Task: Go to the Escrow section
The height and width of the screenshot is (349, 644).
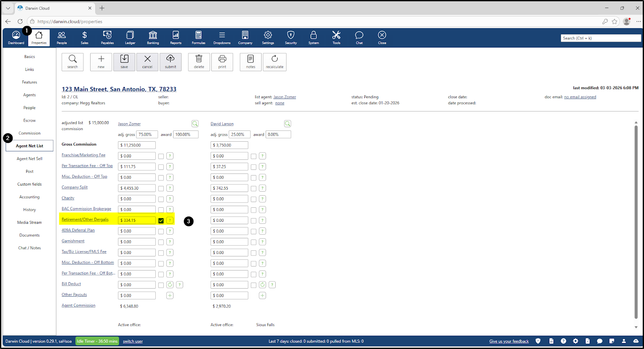Action: [x=29, y=120]
